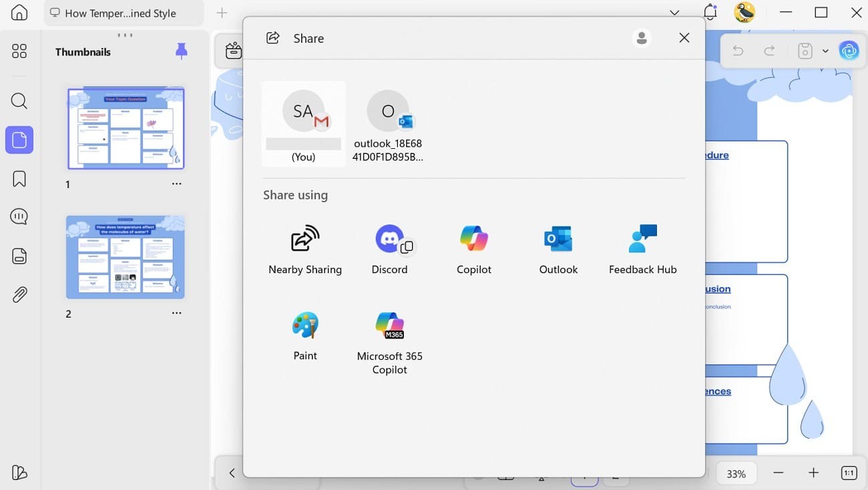The image size is (868, 490).
Task: Select page 2 thumbnail
Action: coord(126,257)
